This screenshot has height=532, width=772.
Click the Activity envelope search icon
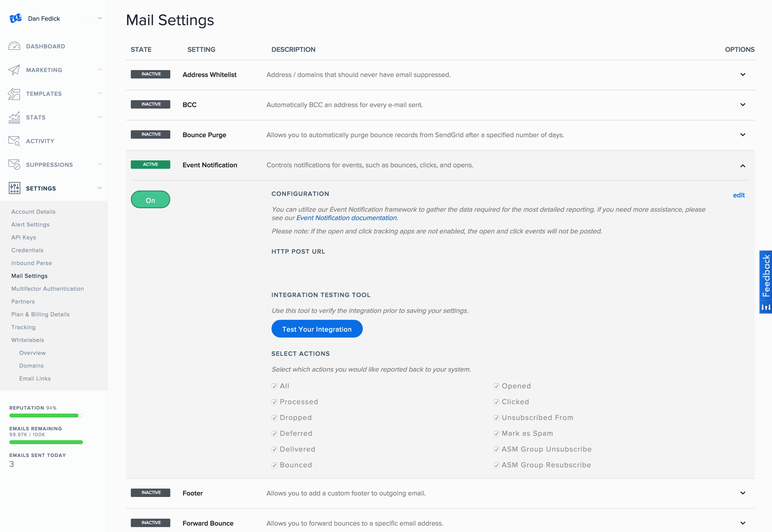point(14,141)
